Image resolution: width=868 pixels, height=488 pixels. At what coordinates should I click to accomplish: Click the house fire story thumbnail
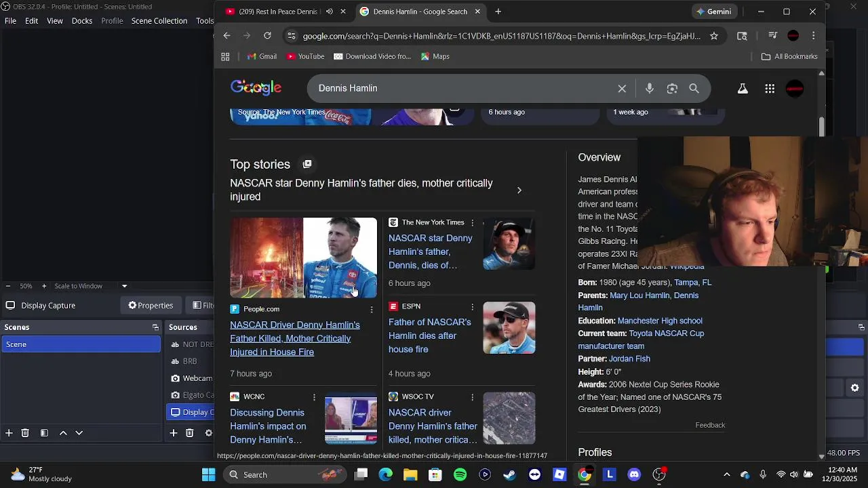pyautogui.click(x=303, y=258)
